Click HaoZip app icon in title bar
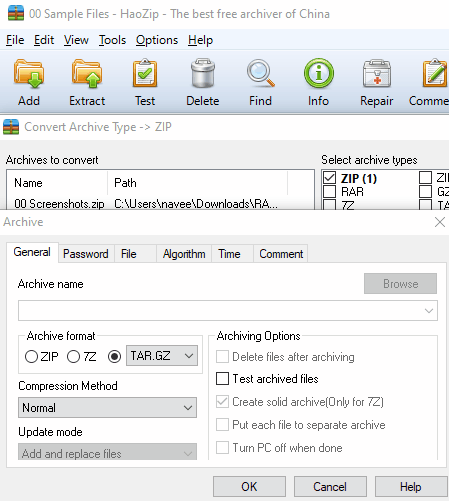Viewport: 449px width, 501px height. (x=16, y=13)
